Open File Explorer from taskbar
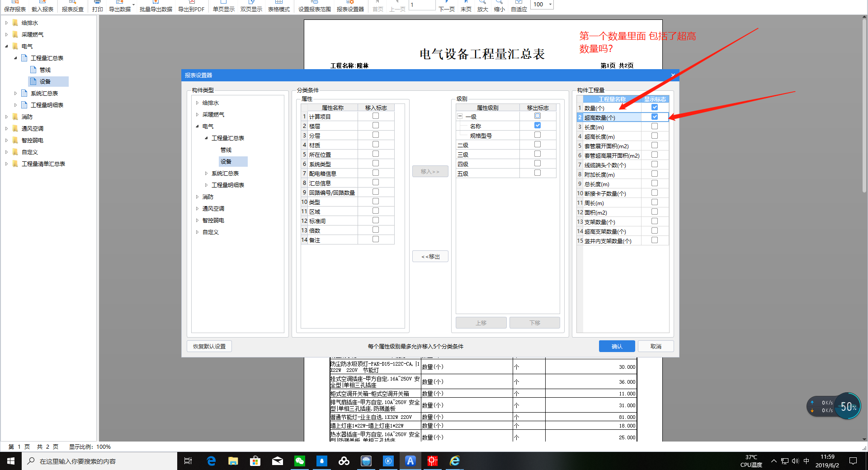868x470 pixels. pyautogui.click(x=233, y=461)
